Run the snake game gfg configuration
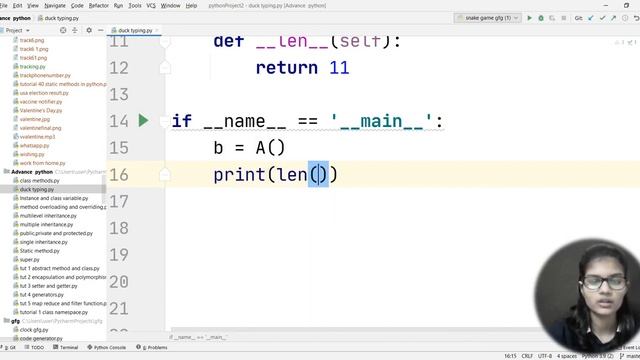The width and height of the screenshot is (640, 360). coord(529,18)
